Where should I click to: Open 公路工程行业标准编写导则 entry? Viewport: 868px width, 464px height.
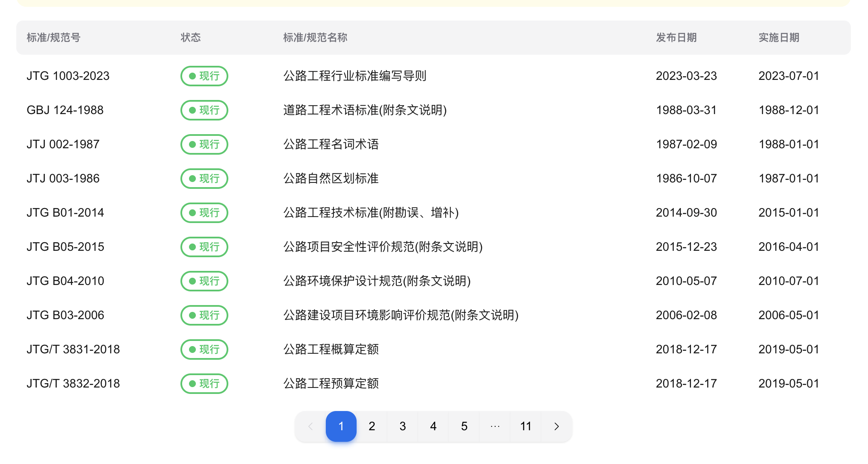354,76
